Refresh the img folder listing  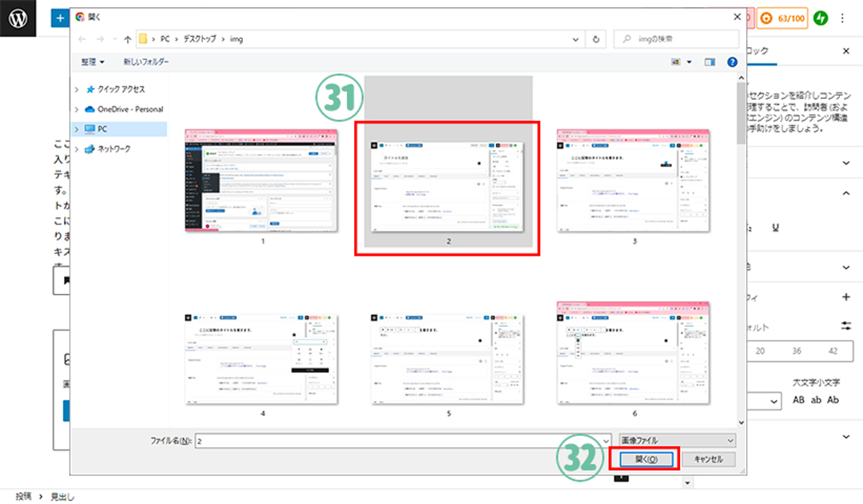(x=596, y=39)
